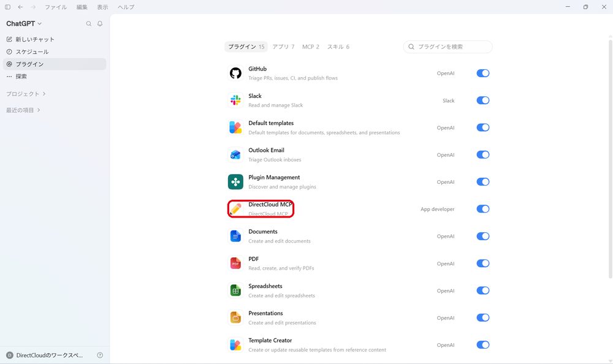Viewport: 613px width, 364px height.
Task: Click the Documents plugin name
Action: 263,232
